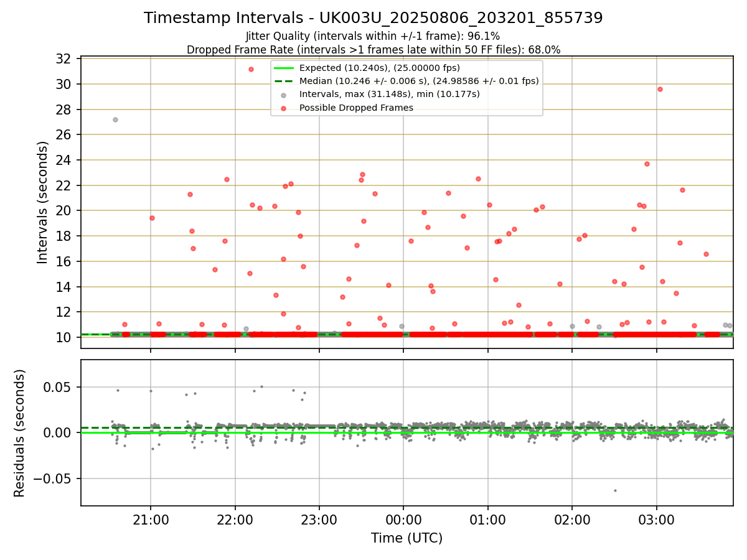Click the red marker in the 'Possible Dropped Frames' legend
This screenshot has width=747, height=560.
pos(283,108)
